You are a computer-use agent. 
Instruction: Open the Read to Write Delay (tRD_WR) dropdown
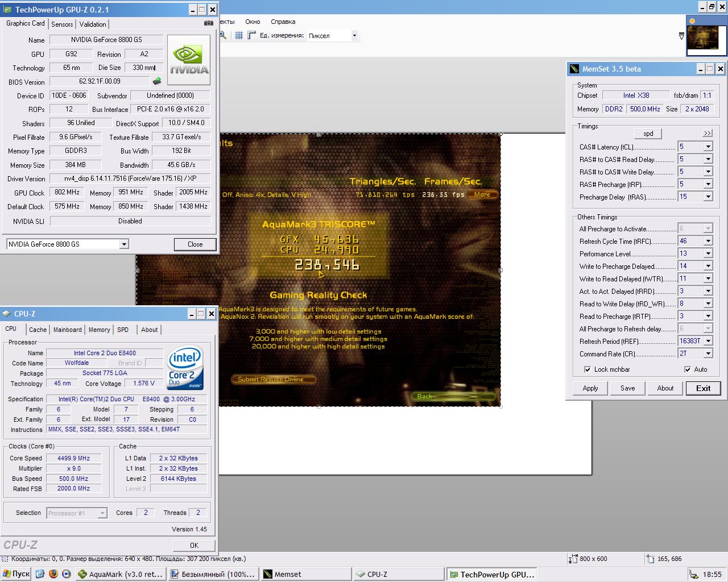coord(708,304)
